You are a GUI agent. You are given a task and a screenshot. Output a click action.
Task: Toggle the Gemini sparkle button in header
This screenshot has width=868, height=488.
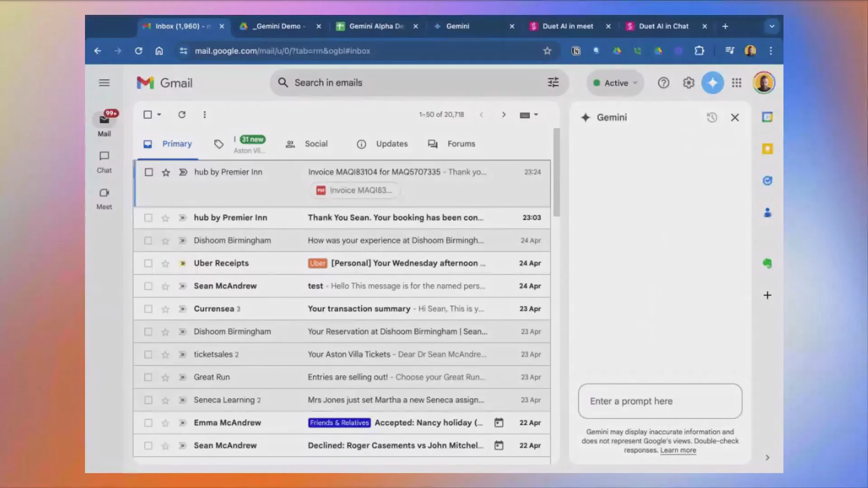coord(712,83)
